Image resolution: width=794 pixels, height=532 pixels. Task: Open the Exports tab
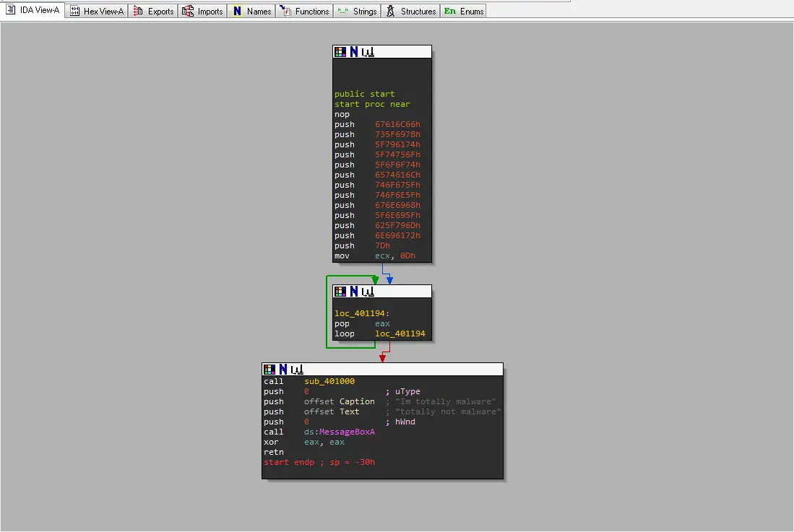tap(154, 12)
